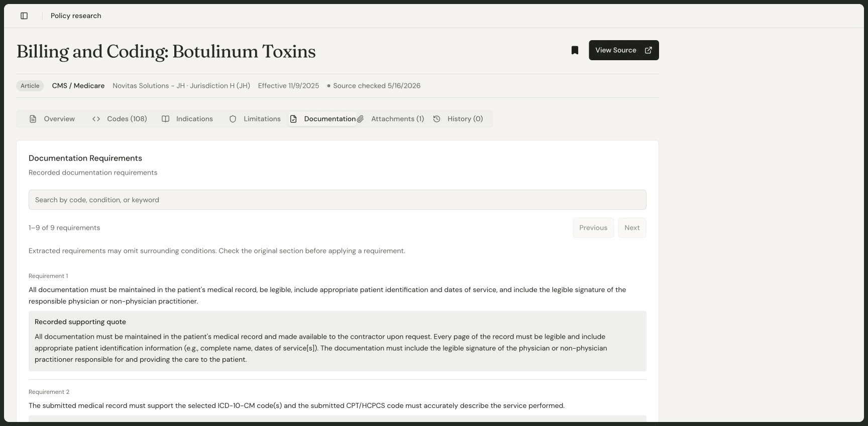
Task: Click the 1–9 of 9 requirements count
Action: [x=64, y=228]
